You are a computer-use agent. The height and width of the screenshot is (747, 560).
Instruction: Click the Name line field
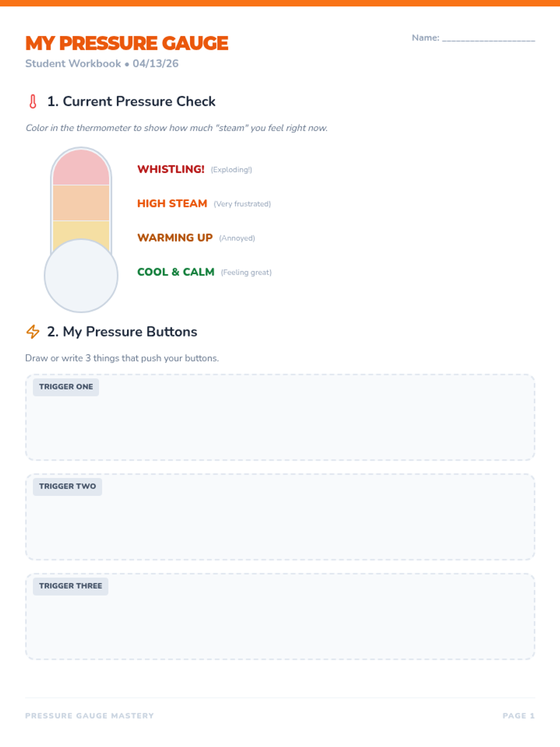point(488,38)
